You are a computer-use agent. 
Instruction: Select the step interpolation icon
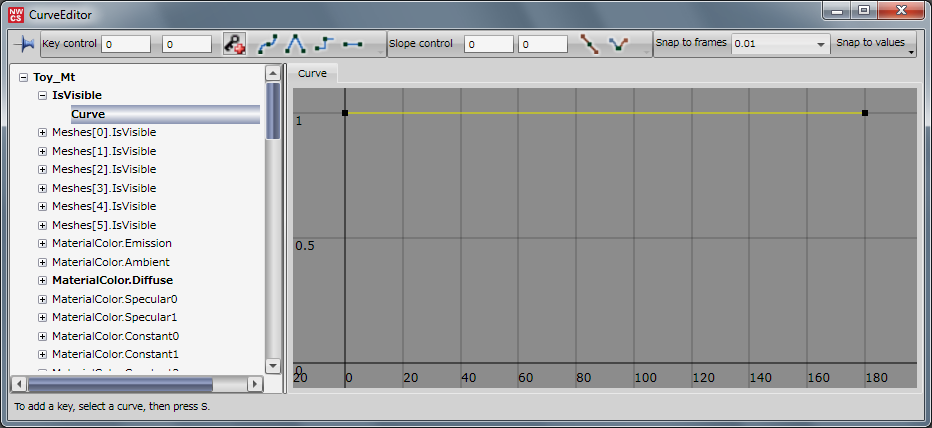pyautogui.click(x=324, y=45)
